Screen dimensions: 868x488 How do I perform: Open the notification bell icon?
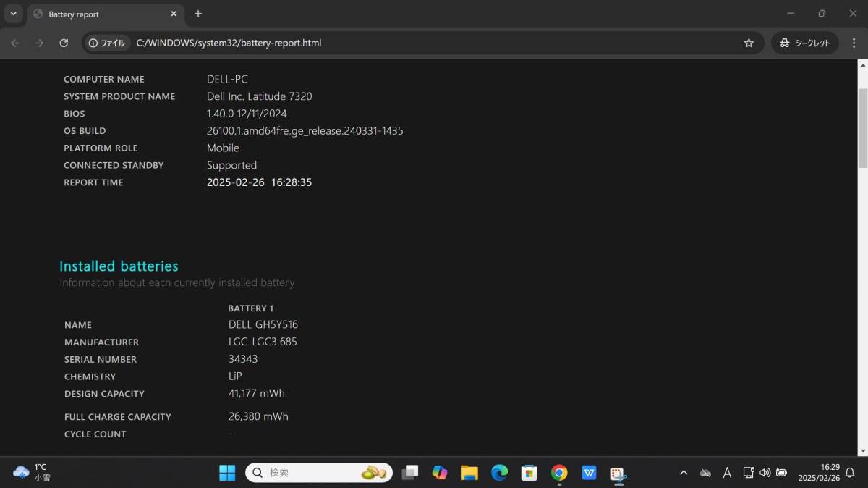tap(850, 473)
